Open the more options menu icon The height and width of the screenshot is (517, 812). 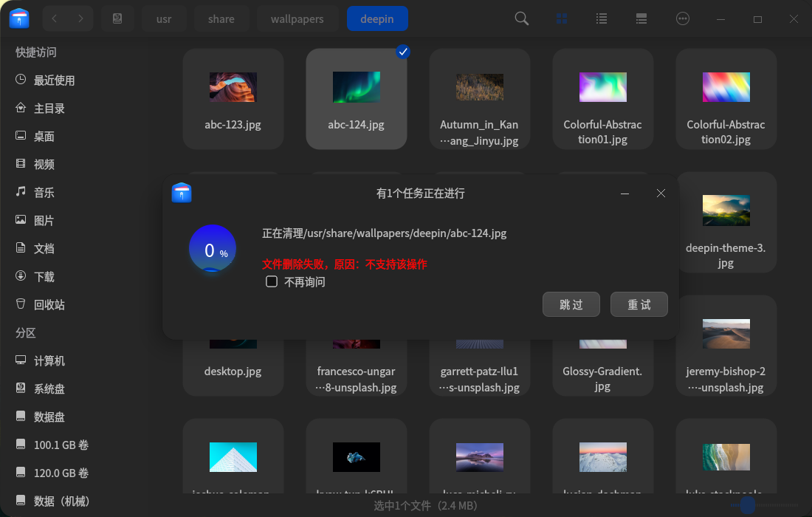pyautogui.click(x=682, y=18)
